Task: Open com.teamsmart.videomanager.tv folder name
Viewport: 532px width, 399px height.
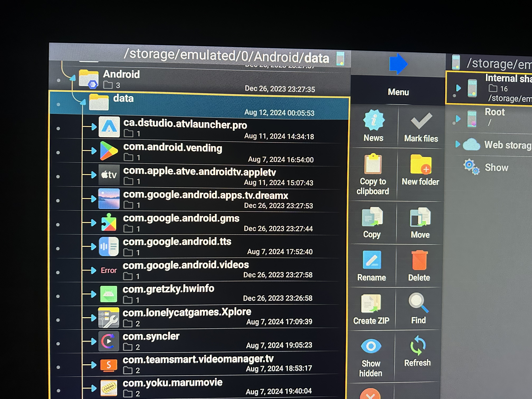Action: 198,359
